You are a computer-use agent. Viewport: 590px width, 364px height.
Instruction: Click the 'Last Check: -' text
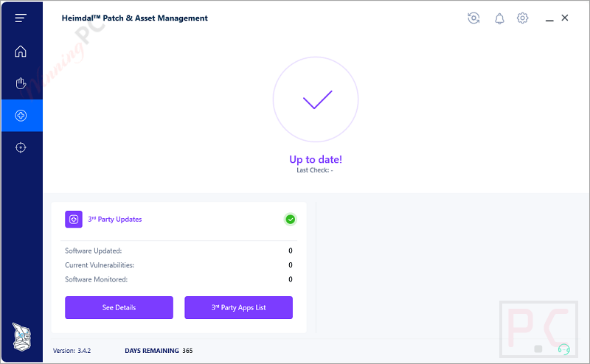[315, 170]
